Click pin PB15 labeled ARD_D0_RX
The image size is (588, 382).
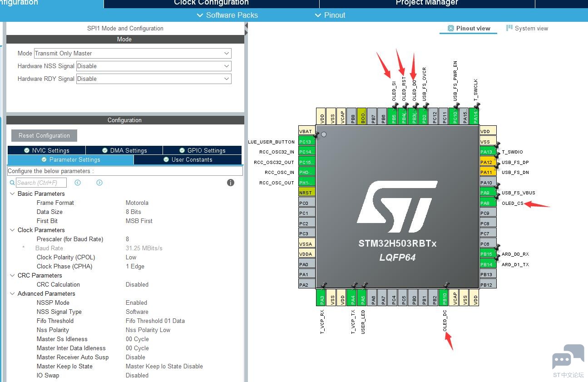[488, 254]
